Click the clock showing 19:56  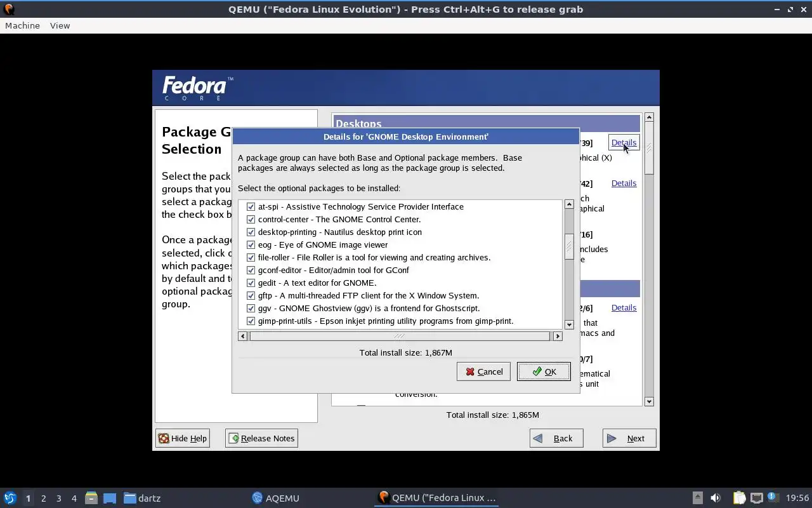pyautogui.click(x=797, y=498)
